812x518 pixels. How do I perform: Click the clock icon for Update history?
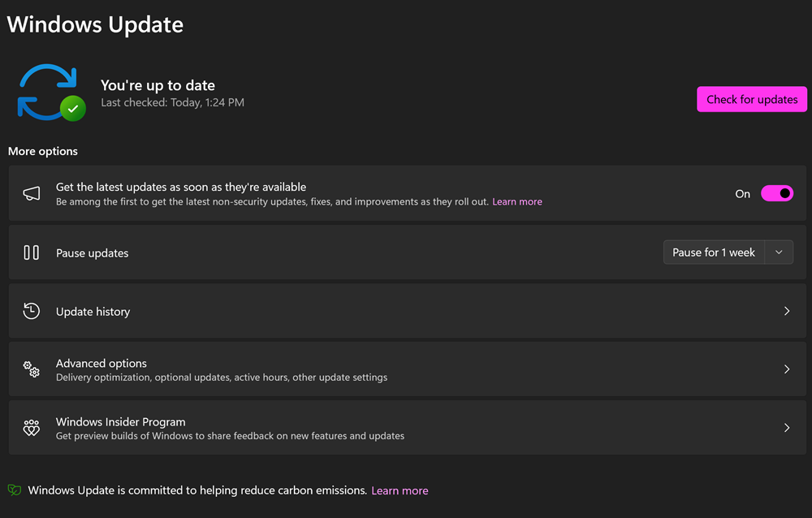tap(32, 311)
